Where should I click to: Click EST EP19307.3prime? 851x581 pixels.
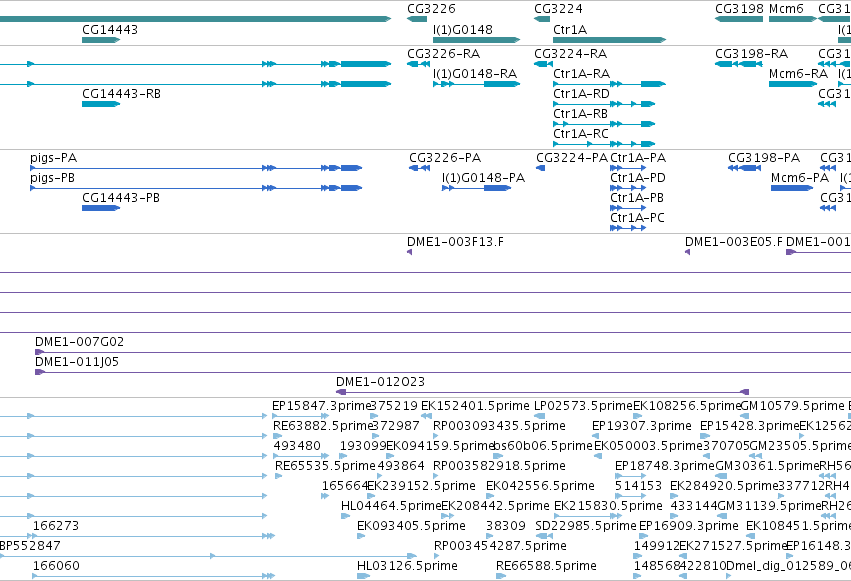[642, 426]
